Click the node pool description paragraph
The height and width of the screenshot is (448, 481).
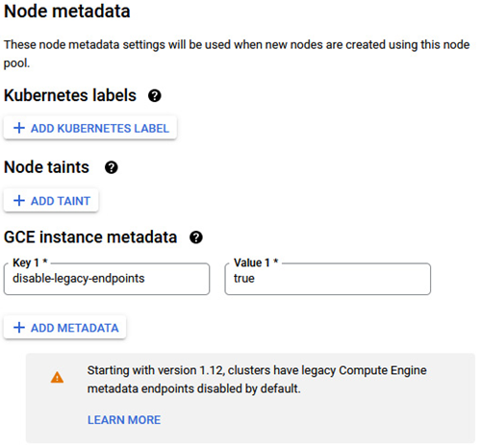click(x=237, y=54)
